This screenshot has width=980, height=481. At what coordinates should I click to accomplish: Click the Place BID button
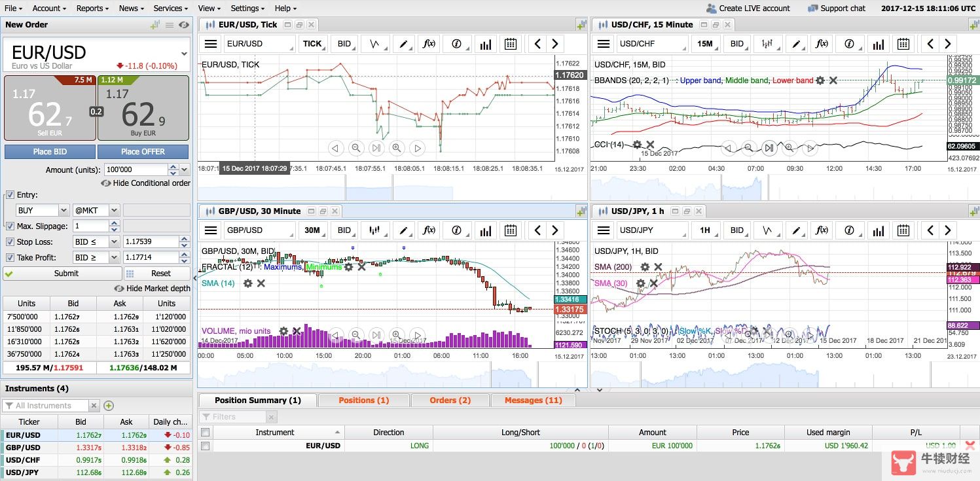pyautogui.click(x=50, y=152)
